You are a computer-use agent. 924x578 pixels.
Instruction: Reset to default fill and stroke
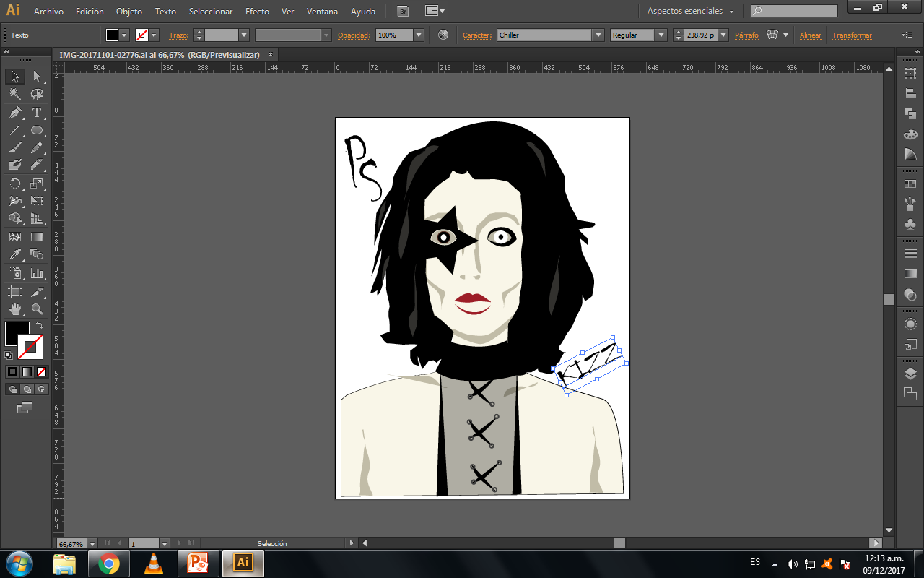(x=9, y=355)
